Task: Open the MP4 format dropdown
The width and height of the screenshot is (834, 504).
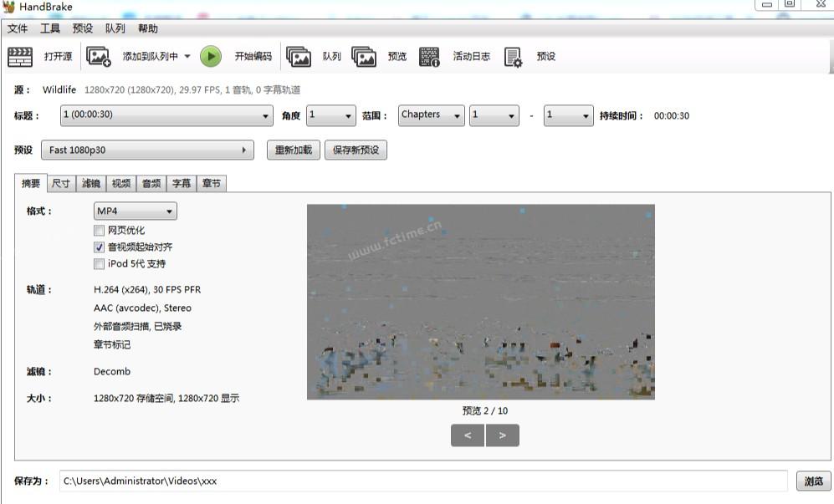Action: [136, 211]
